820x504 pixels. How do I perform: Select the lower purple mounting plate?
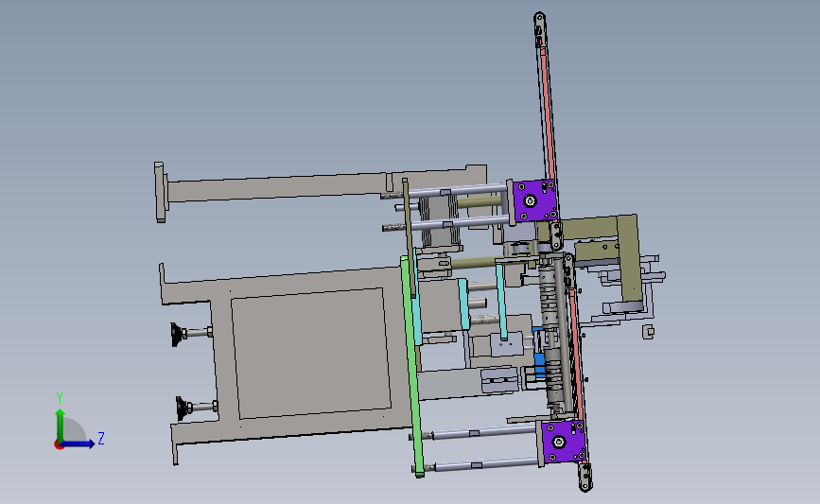[x=563, y=442]
